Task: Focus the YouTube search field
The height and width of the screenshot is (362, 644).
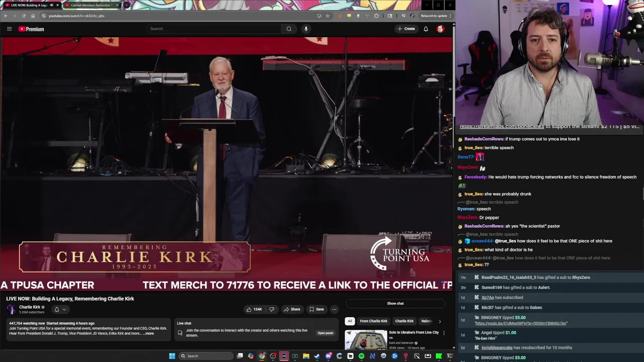Action: click(214, 29)
